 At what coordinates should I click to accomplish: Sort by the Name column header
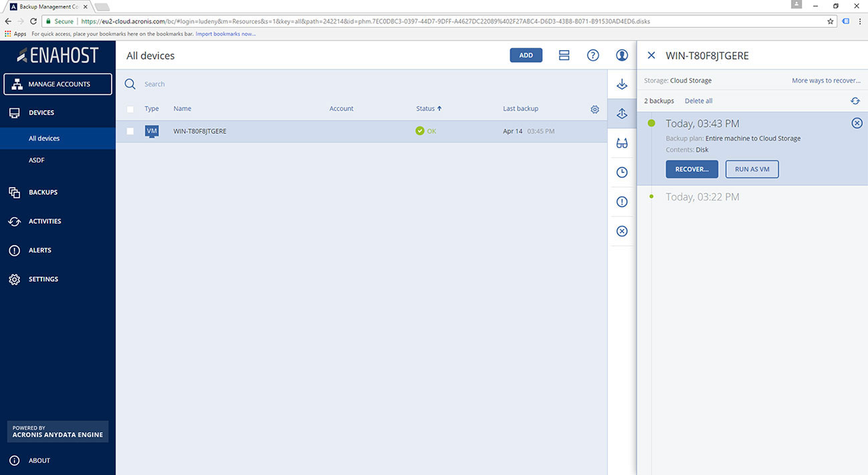pos(182,108)
